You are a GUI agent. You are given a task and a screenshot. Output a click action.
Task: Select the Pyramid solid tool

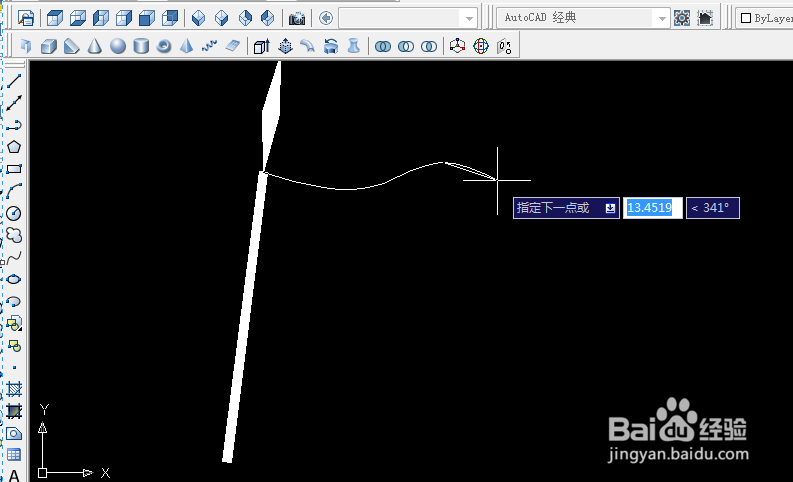[187, 47]
